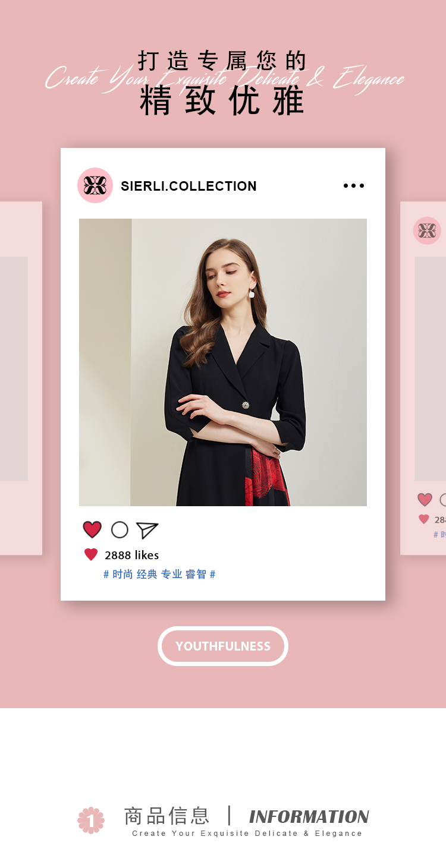This screenshot has height=868, width=446.
Task: Open the three-dot more options menu
Action: pos(354,186)
